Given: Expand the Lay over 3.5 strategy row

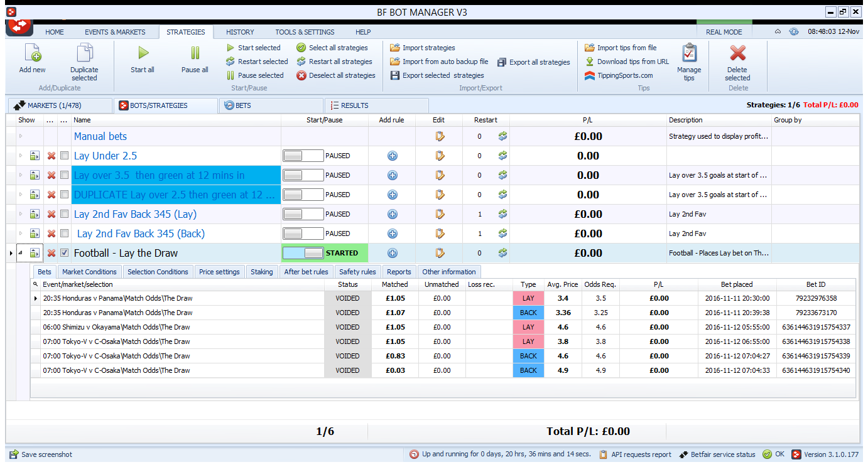Looking at the screenshot, I should (x=21, y=175).
